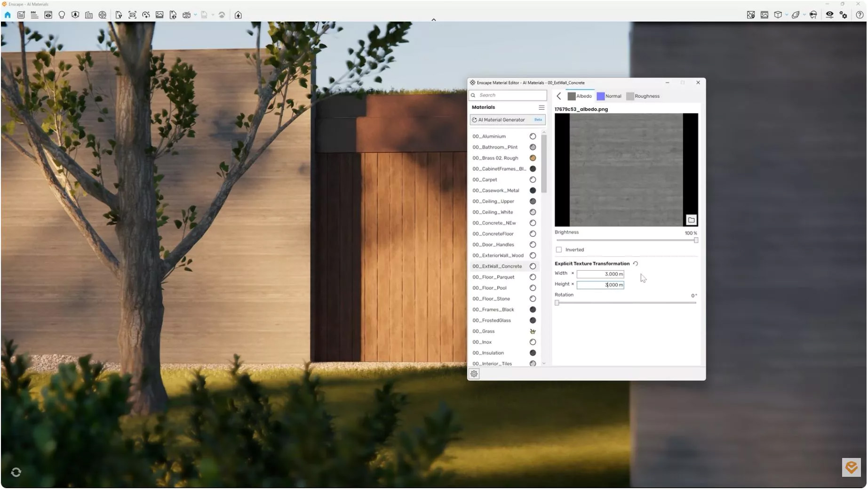Select the 00_Aluminium material
Viewport: 868px width, 490px height.
coord(504,137)
